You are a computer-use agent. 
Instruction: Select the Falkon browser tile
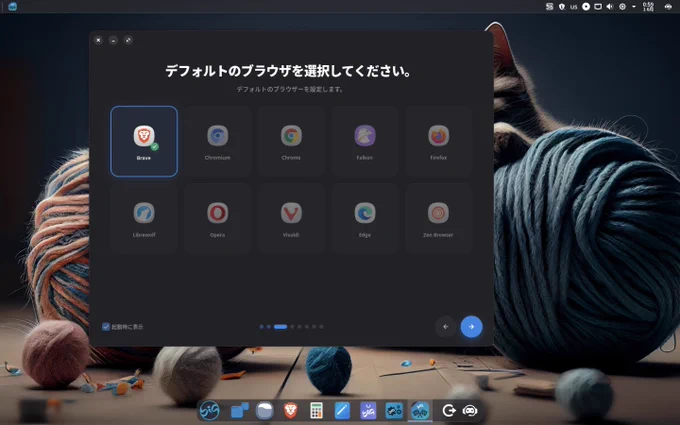coord(365,141)
